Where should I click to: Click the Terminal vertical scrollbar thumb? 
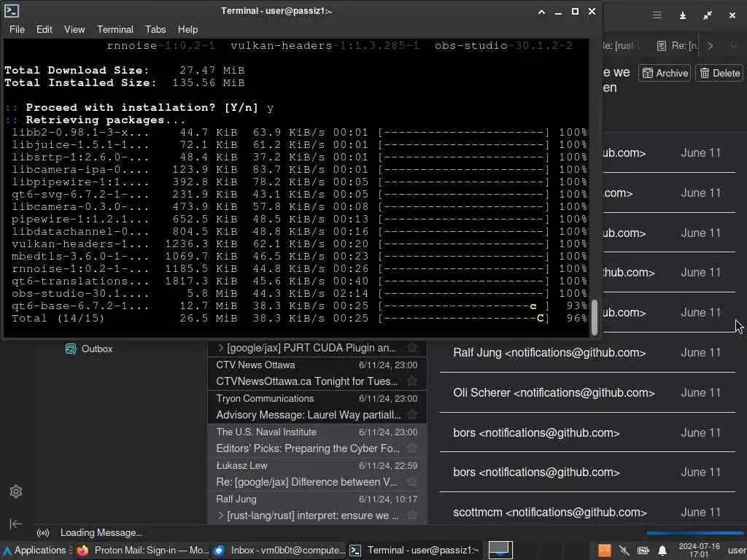[x=594, y=317]
